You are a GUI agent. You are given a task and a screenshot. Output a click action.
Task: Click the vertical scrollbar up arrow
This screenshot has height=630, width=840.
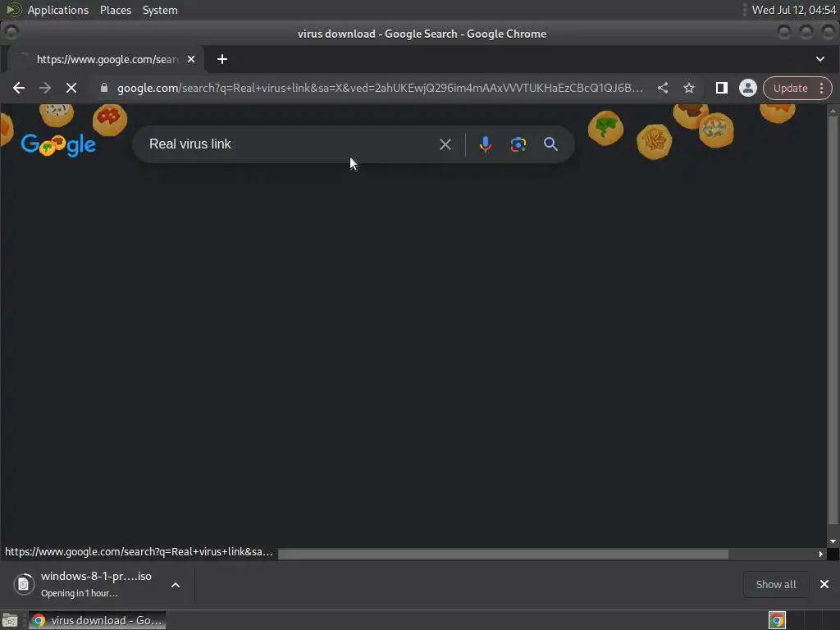(x=833, y=111)
